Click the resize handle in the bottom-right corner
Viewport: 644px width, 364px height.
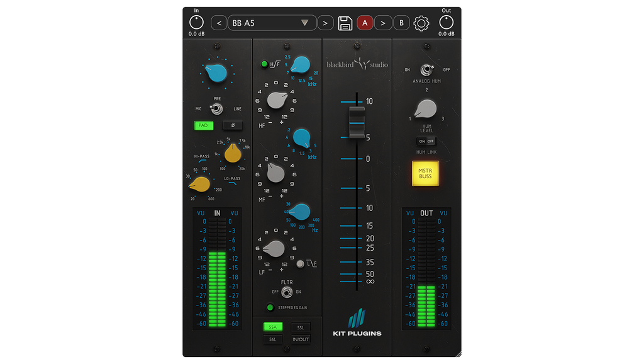458,355
